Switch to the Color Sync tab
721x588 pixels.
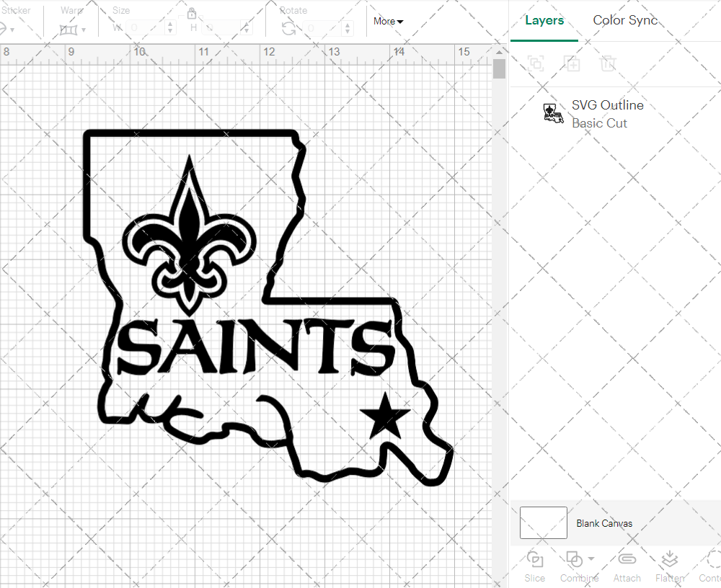point(625,20)
